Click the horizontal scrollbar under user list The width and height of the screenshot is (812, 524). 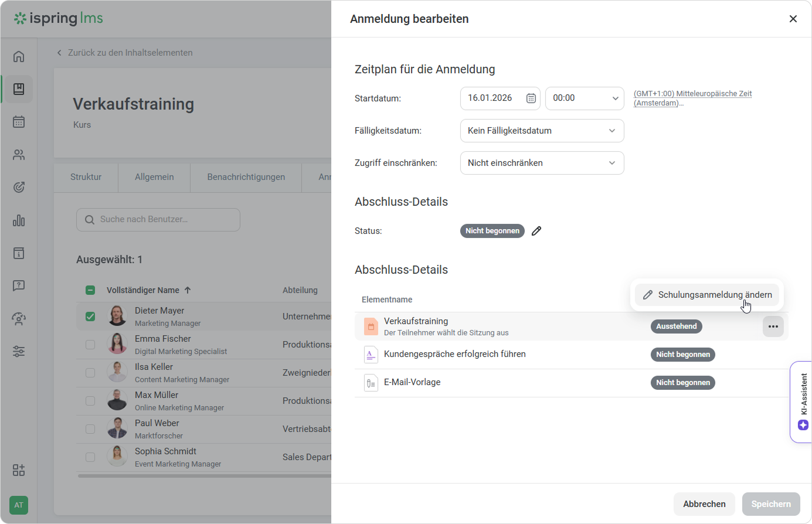click(x=204, y=476)
